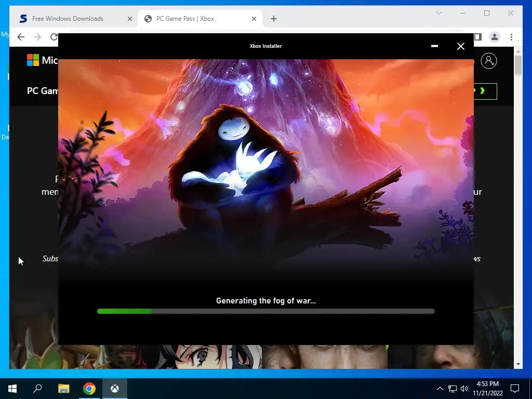Open a new Chrome tab
532x399 pixels.
(274, 19)
